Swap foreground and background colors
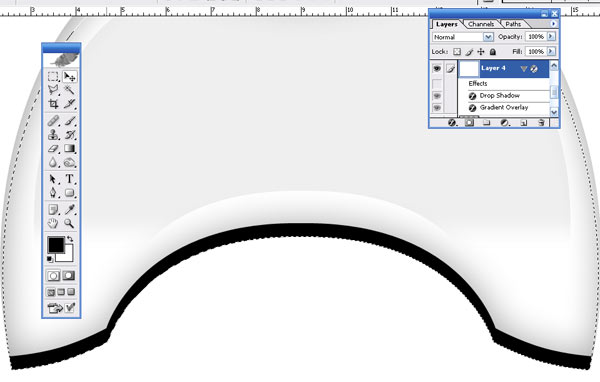The width and height of the screenshot is (600, 382). (70, 239)
